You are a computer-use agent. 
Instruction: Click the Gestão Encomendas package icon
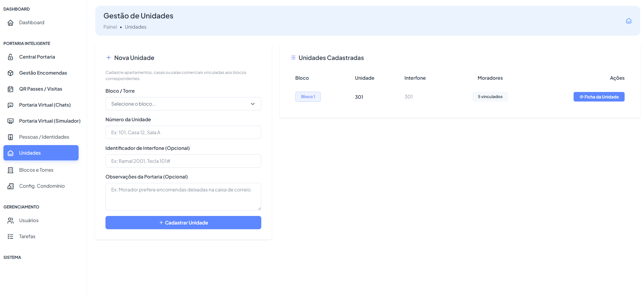[11, 73]
